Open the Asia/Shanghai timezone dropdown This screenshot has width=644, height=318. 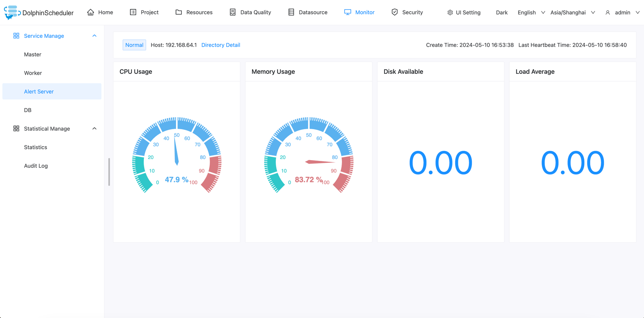point(572,12)
